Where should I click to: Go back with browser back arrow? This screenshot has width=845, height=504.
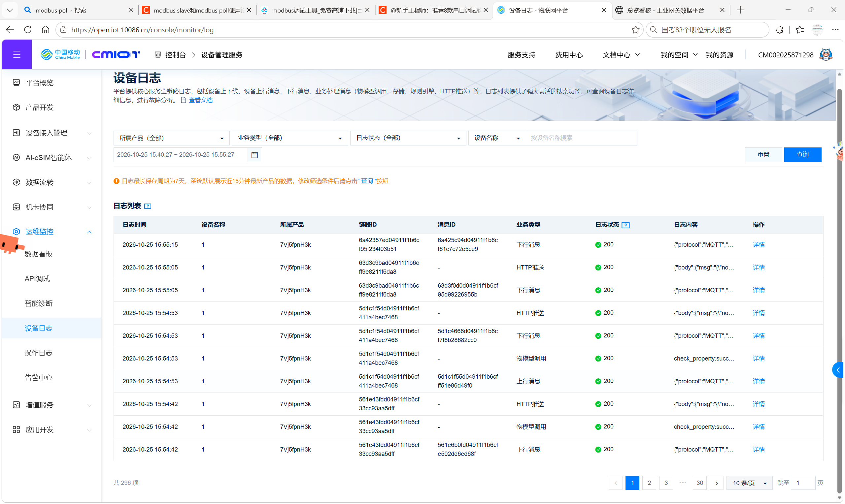pos(10,30)
